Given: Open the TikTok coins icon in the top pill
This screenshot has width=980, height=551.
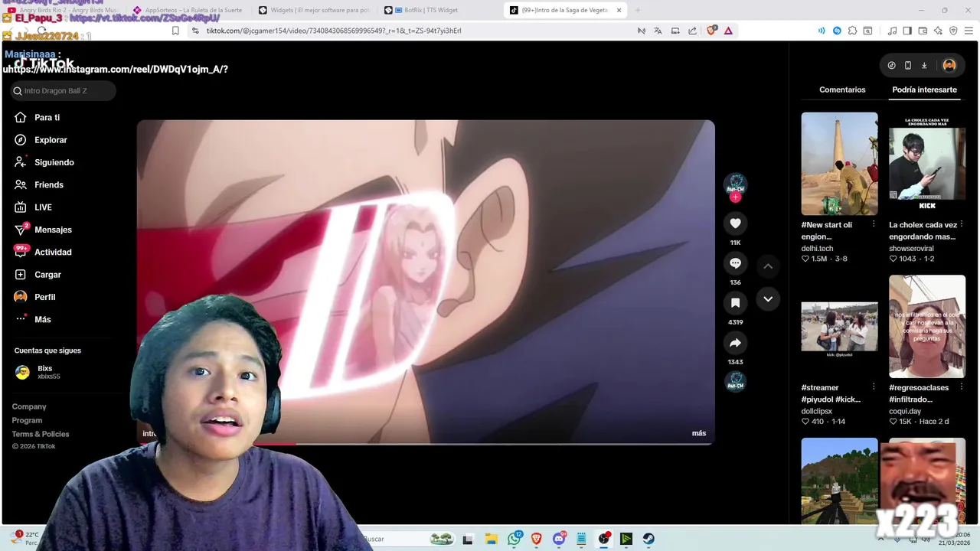Looking at the screenshot, I should pyautogui.click(x=891, y=66).
